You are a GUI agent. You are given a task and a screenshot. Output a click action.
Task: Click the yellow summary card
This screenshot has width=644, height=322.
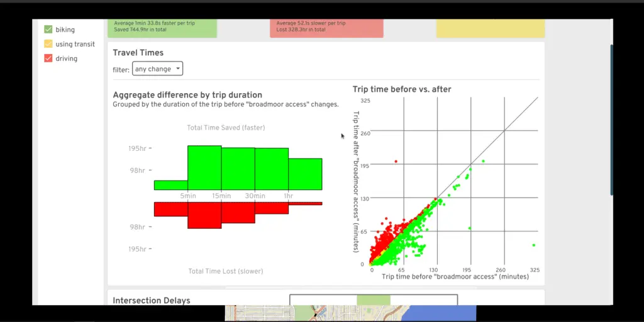(491, 28)
